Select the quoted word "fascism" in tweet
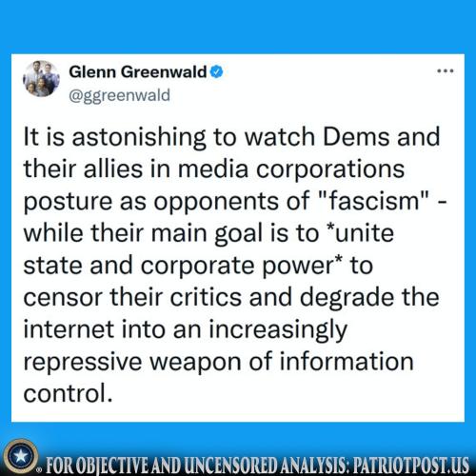This screenshot has width=476, height=476. [375, 201]
